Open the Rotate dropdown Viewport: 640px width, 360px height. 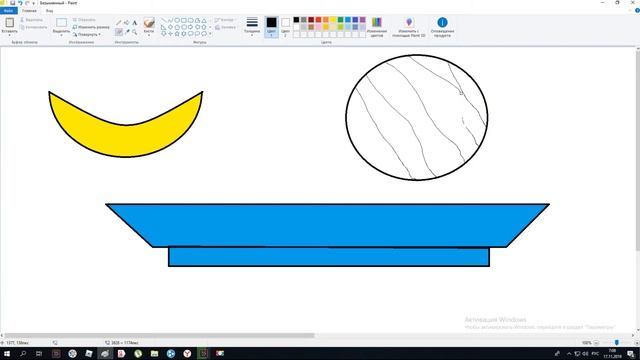click(x=87, y=35)
